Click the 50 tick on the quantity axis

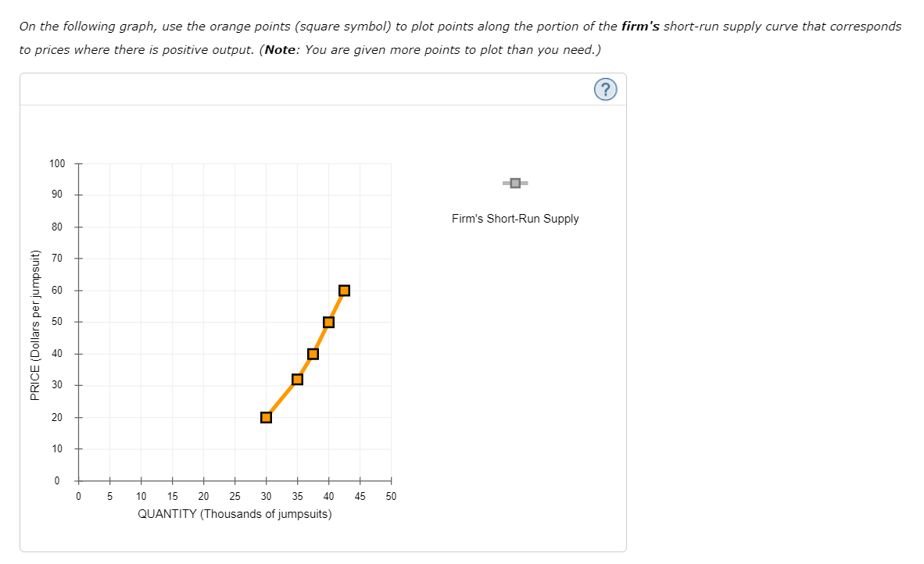(x=390, y=495)
